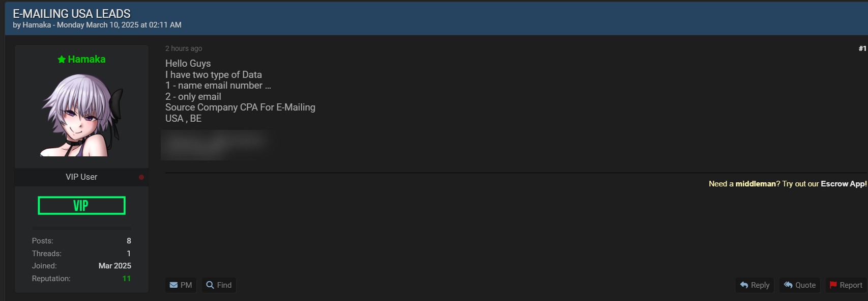
Task: Click the Quote button label
Action: 805,285
